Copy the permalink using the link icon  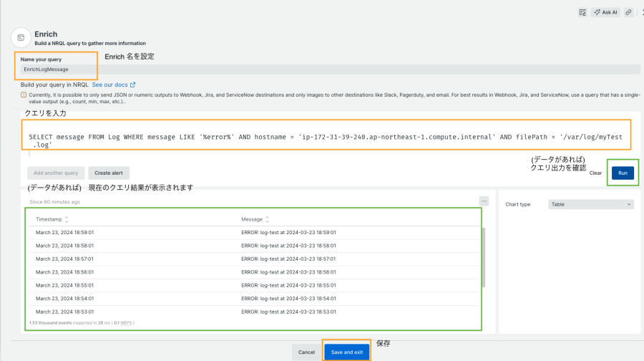tap(628, 12)
